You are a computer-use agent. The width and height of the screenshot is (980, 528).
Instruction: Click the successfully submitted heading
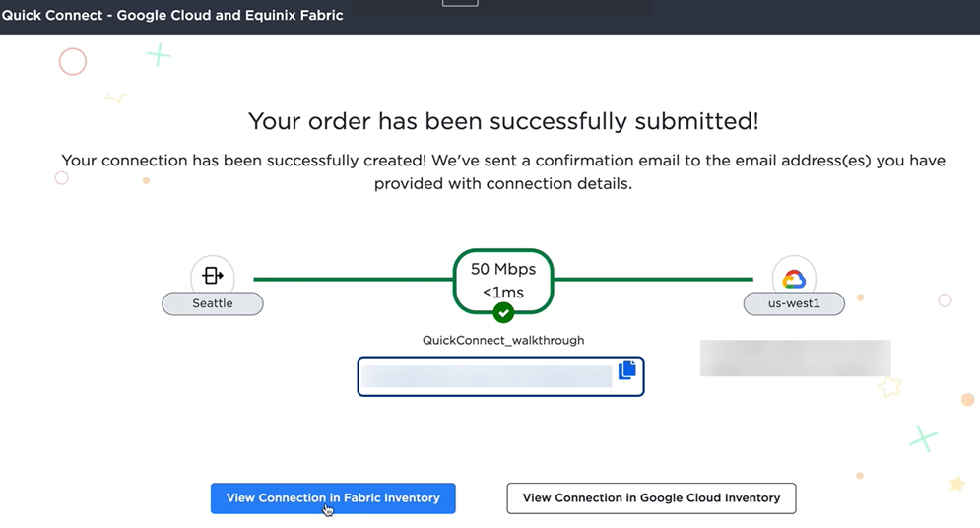(503, 120)
